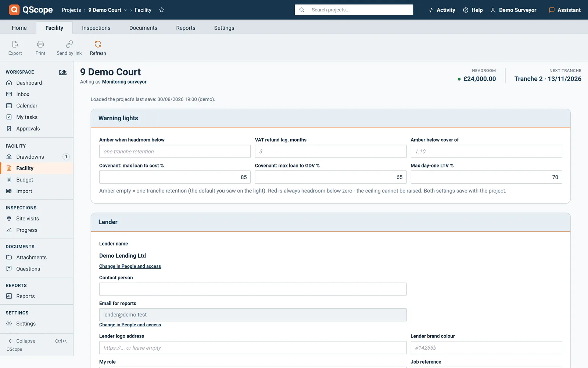Click Edit next to Workspace
The width and height of the screenshot is (588, 368).
pyautogui.click(x=63, y=72)
